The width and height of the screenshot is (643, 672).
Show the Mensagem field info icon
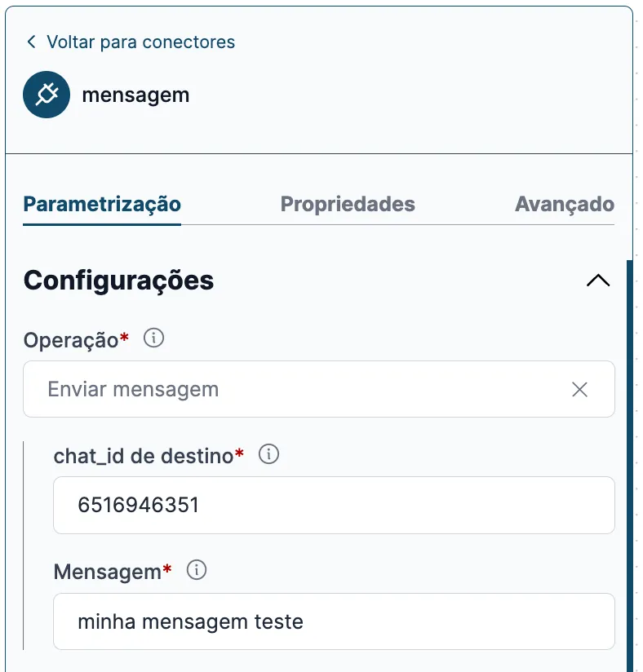[197, 570]
